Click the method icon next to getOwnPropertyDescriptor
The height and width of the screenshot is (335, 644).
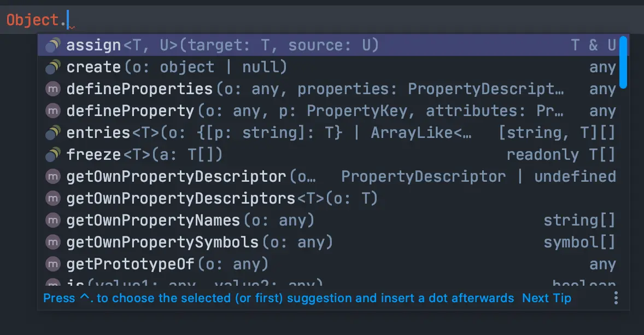point(52,177)
